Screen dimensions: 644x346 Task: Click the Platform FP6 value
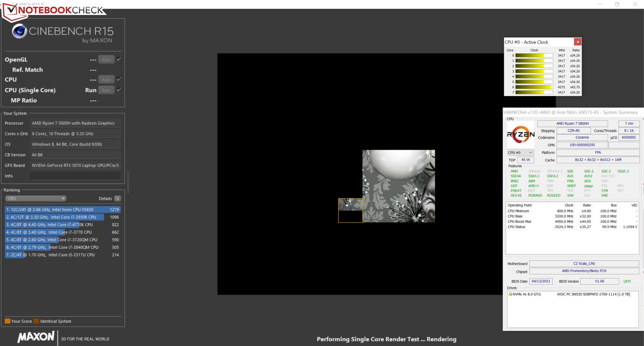(598, 153)
